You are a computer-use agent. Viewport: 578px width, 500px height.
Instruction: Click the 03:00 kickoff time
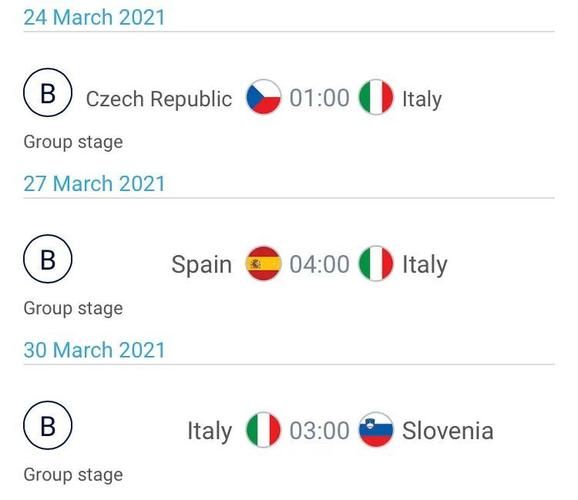pyautogui.click(x=319, y=431)
